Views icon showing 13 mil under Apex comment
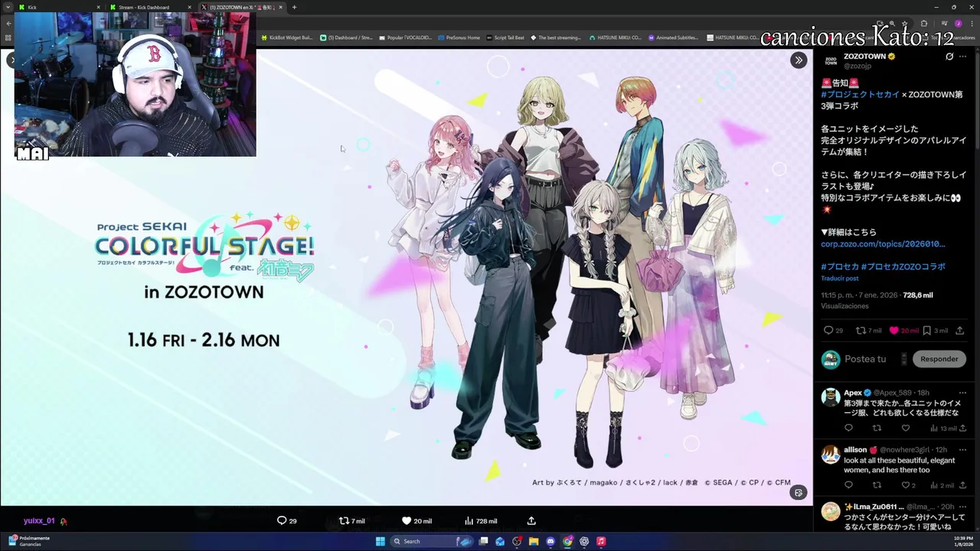This screenshot has height=551, width=980. (x=934, y=428)
